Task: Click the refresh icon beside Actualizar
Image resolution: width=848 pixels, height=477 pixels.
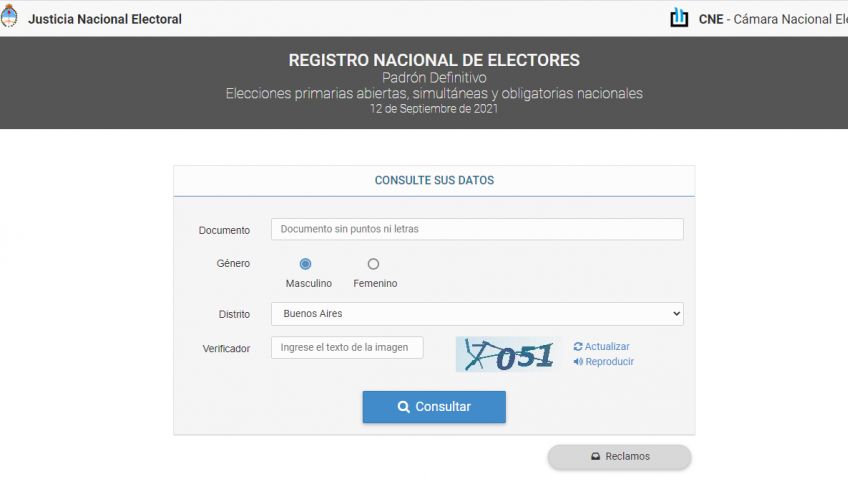Action: coord(578,347)
